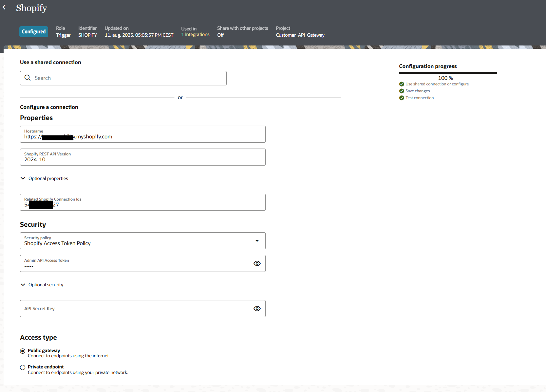Image resolution: width=546 pixels, height=392 pixels.
Task: Click the Trigger role value
Action: [63, 35]
